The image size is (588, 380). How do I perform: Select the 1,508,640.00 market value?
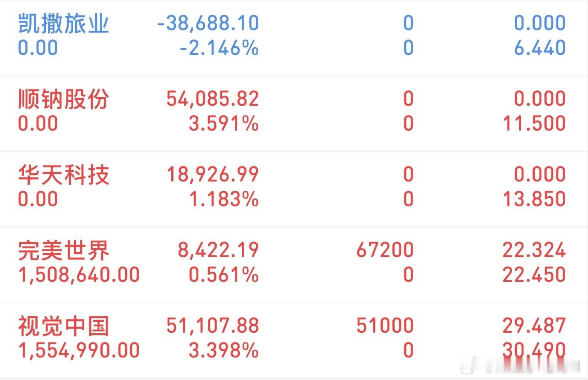pos(79,275)
